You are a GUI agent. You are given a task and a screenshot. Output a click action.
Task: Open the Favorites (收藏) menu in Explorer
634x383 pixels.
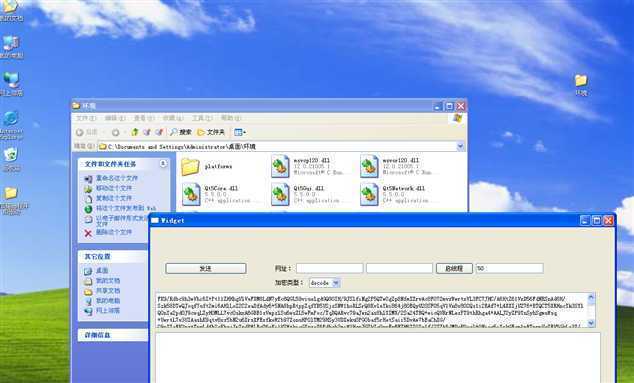coord(173,118)
